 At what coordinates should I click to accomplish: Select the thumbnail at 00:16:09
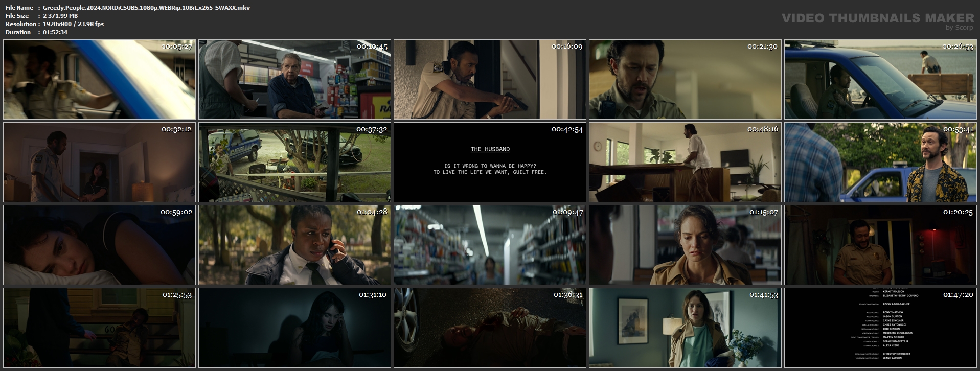click(x=490, y=80)
